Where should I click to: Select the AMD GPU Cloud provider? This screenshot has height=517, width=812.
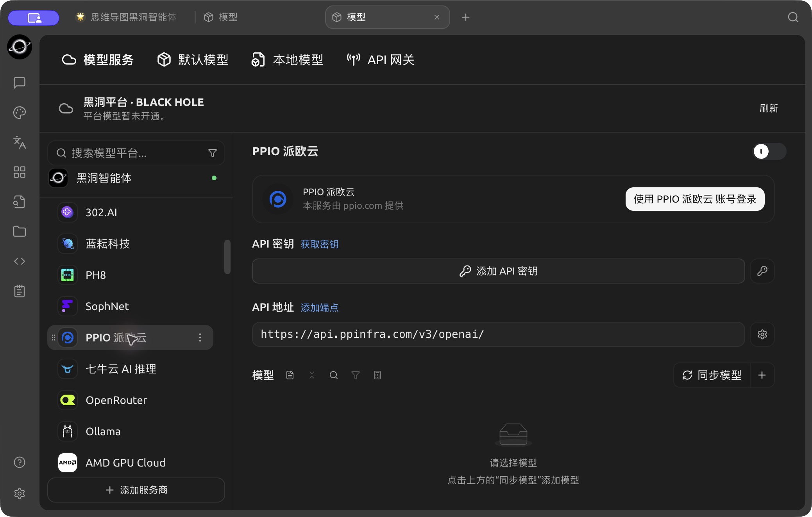131,463
